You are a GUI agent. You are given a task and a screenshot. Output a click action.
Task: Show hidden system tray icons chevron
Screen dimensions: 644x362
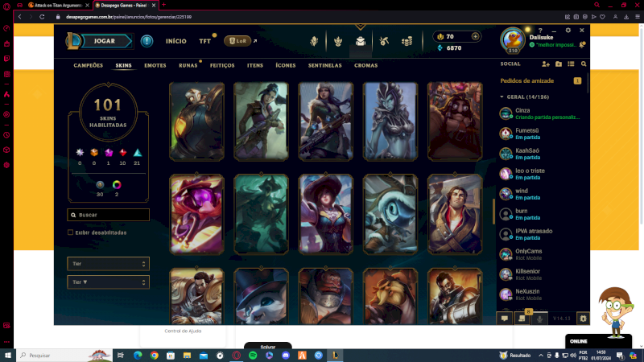coord(541,356)
